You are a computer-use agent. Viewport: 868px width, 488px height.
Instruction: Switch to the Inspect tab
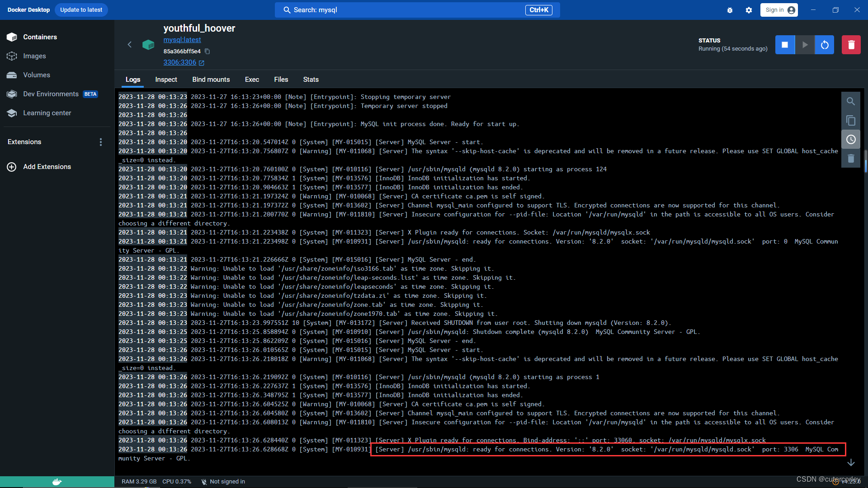[x=166, y=80]
